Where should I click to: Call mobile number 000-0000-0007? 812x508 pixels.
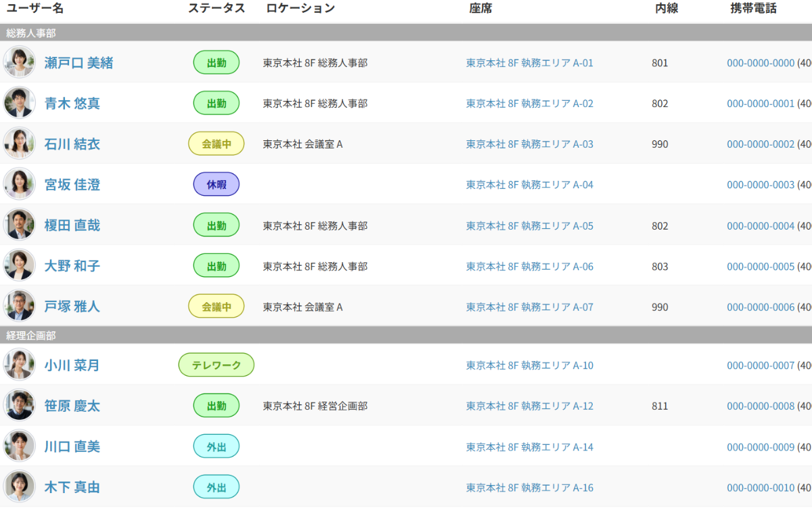pos(761,366)
